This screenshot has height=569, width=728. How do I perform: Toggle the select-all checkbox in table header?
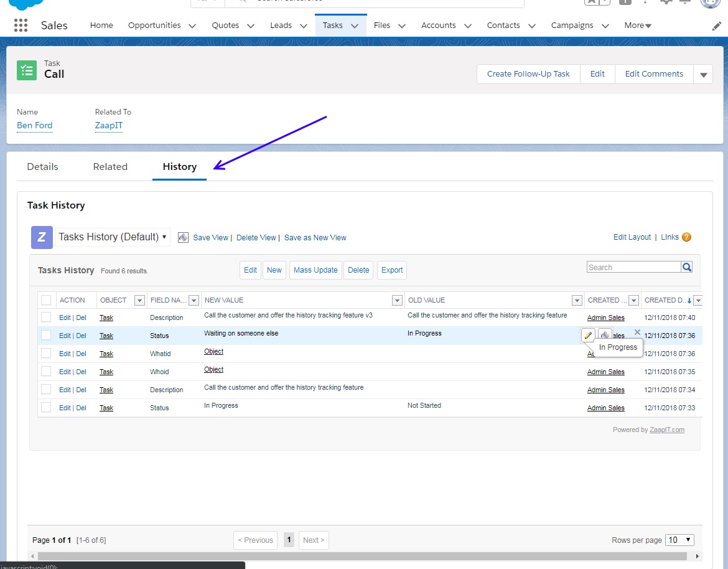tap(46, 300)
